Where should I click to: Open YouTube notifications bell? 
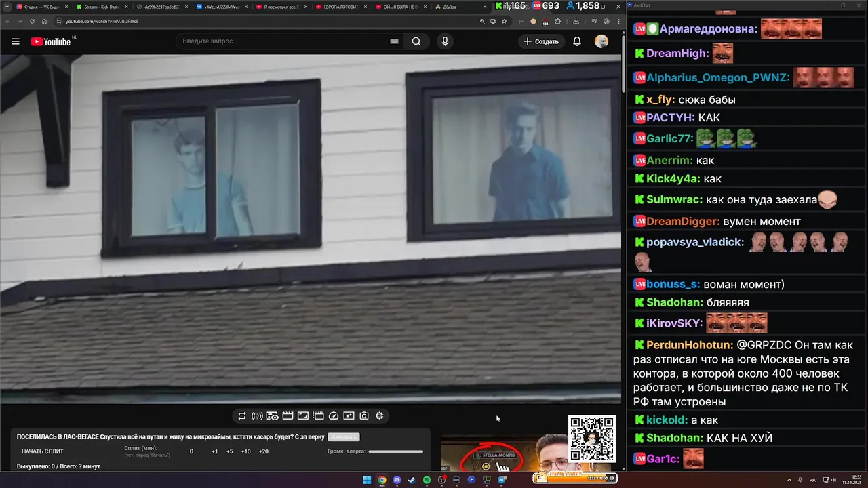[577, 41]
